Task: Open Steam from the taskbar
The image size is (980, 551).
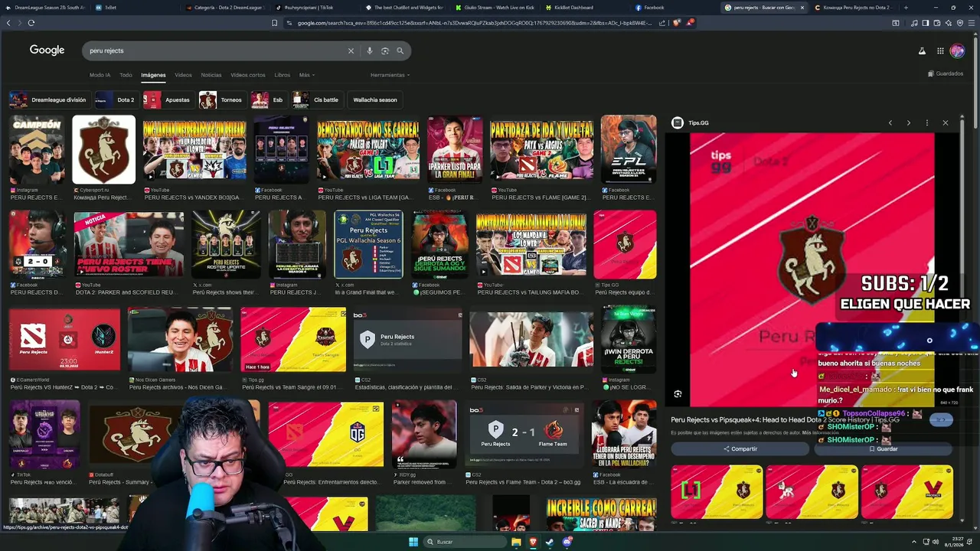Action: point(550,542)
